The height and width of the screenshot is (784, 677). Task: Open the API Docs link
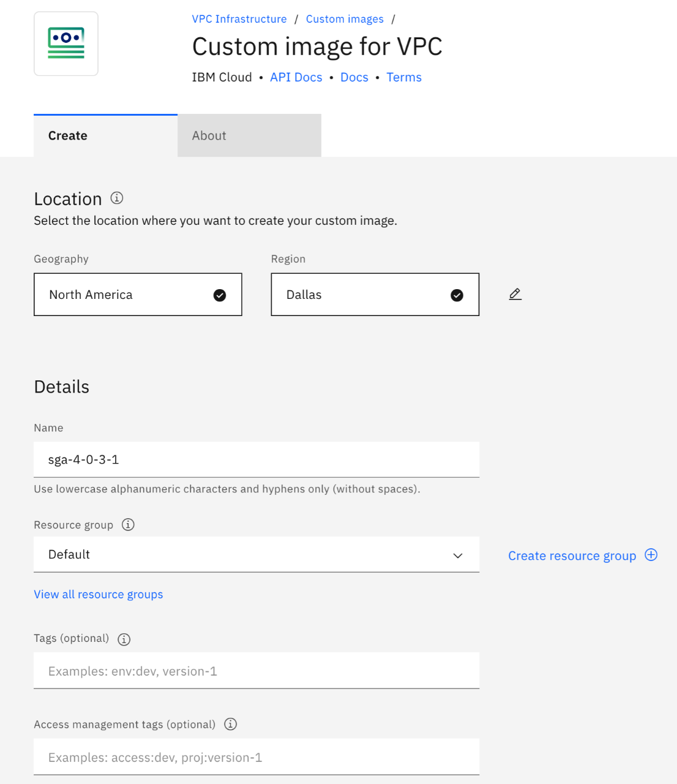point(296,77)
